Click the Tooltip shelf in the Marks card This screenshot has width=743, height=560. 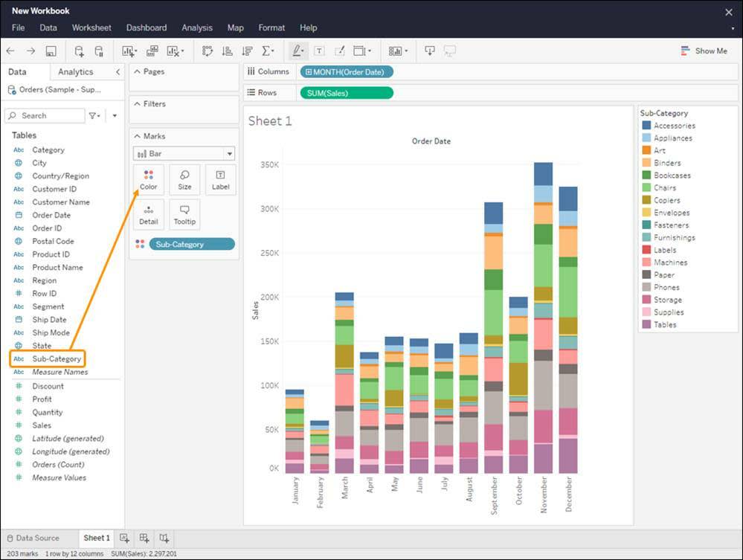point(184,215)
